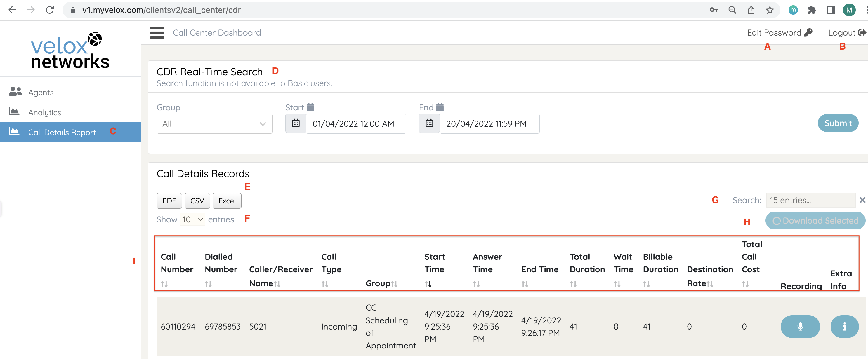Image resolution: width=868 pixels, height=359 pixels.
Task: Expand the Group dropdown set to All
Action: [x=214, y=123]
